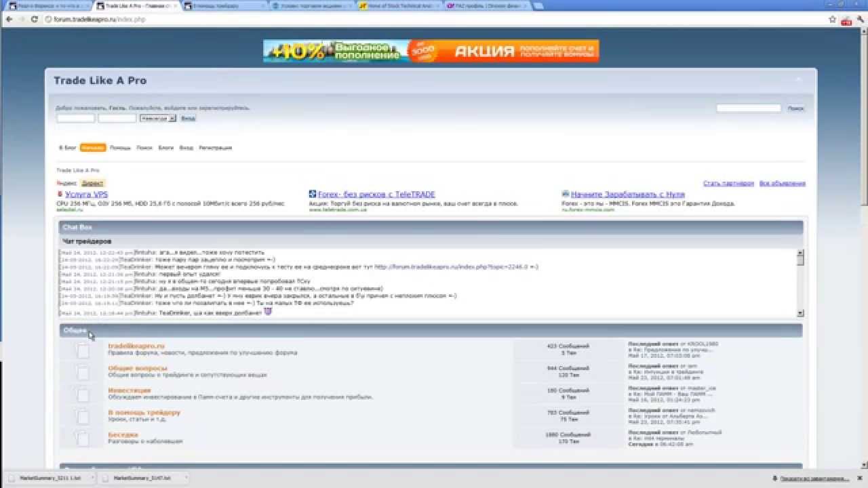Open the forum topic link in chat
The image size is (868, 488).
450,267
